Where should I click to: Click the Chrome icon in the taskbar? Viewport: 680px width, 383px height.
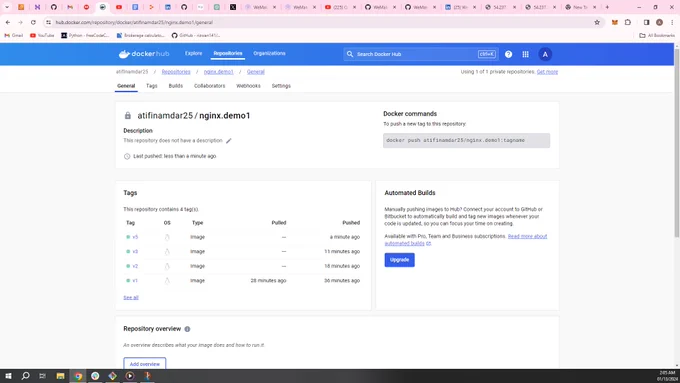click(78, 376)
